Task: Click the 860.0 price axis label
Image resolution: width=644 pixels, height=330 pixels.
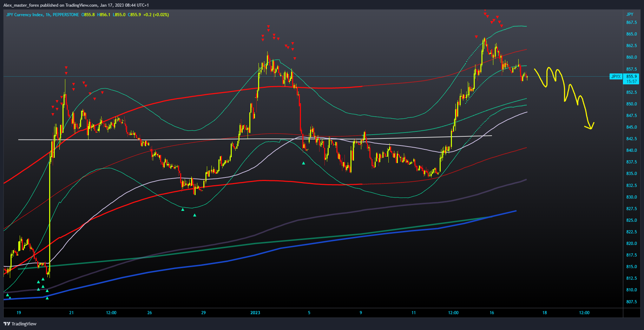Action: [631, 57]
